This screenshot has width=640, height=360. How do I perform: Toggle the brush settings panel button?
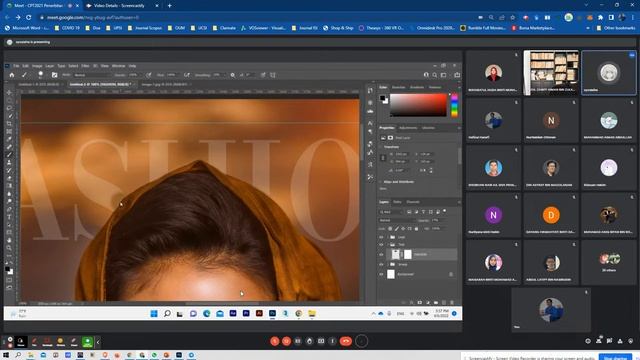tap(55, 75)
